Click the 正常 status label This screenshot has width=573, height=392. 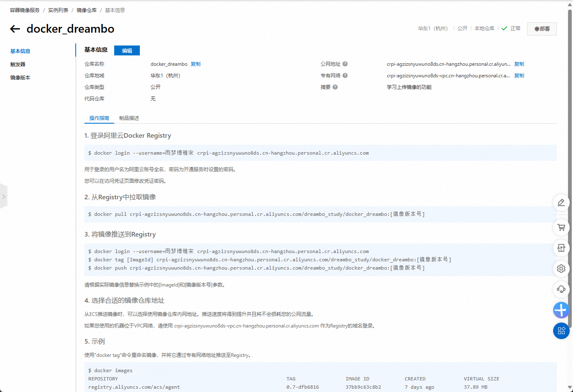pos(515,29)
